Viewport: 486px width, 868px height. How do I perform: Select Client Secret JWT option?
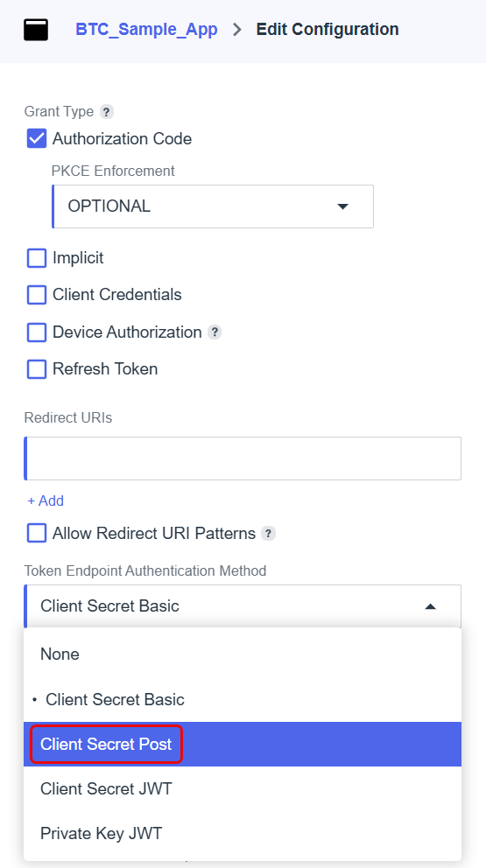[243, 788]
